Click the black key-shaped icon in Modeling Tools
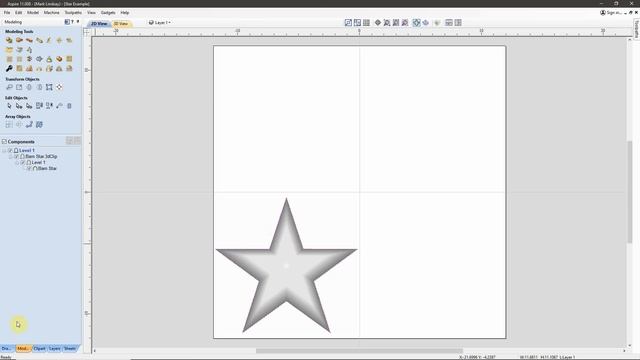Viewport: 640px width, 360px height. pyautogui.click(x=9, y=68)
